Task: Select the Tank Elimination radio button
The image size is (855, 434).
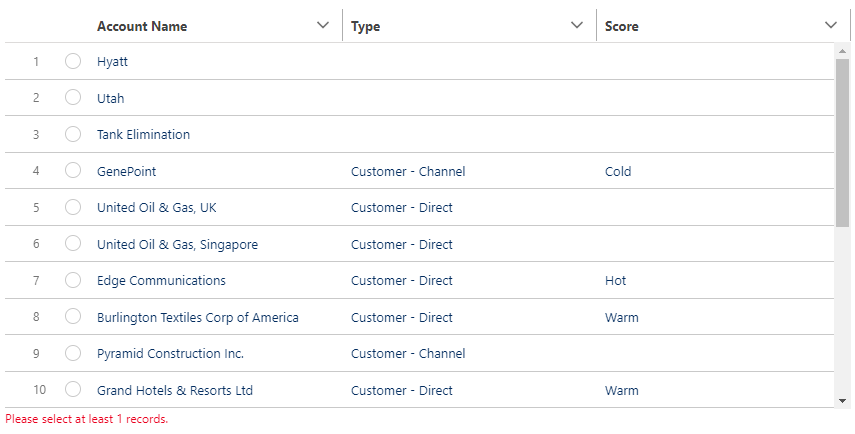Action: 73,134
